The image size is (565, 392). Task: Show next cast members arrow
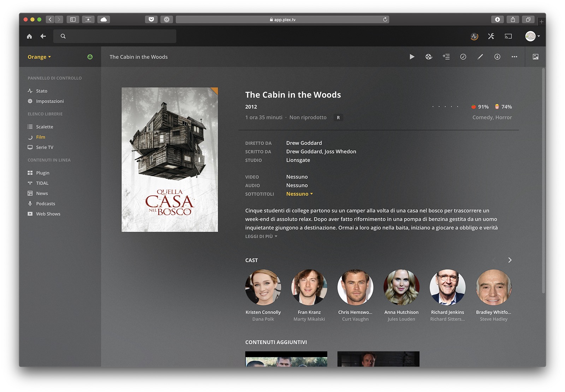coord(510,260)
